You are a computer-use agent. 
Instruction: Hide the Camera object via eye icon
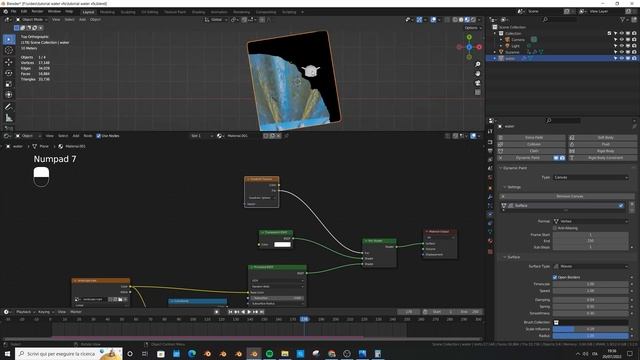[622, 40]
